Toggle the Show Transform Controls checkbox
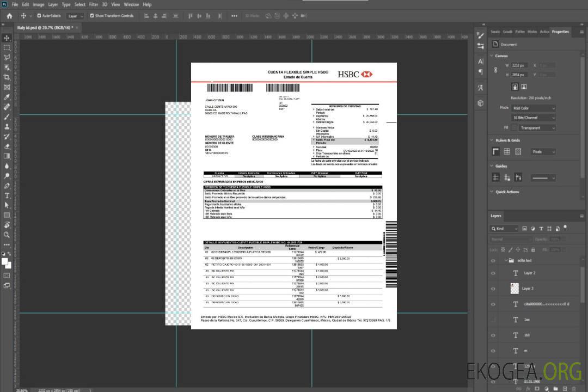Viewport: 588px width, 392px height. pyautogui.click(x=92, y=16)
